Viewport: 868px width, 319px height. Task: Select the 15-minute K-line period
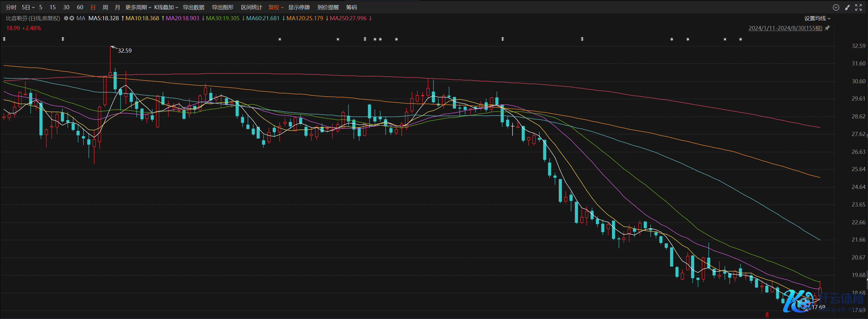[52, 7]
